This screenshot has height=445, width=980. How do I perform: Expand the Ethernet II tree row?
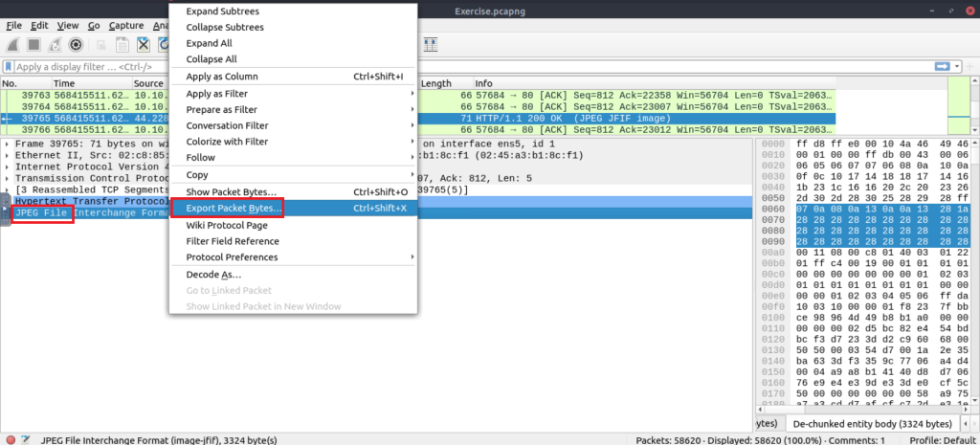point(9,155)
